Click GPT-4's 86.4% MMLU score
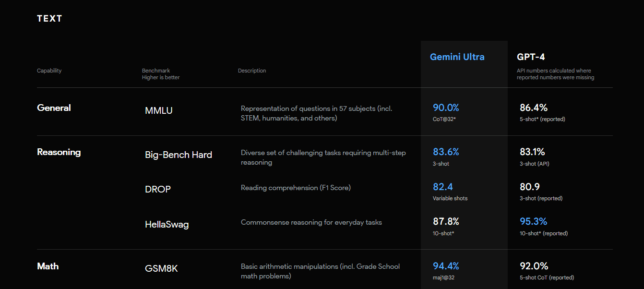Image resolution: width=644 pixels, height=289 pixels. tap(534, 108)
